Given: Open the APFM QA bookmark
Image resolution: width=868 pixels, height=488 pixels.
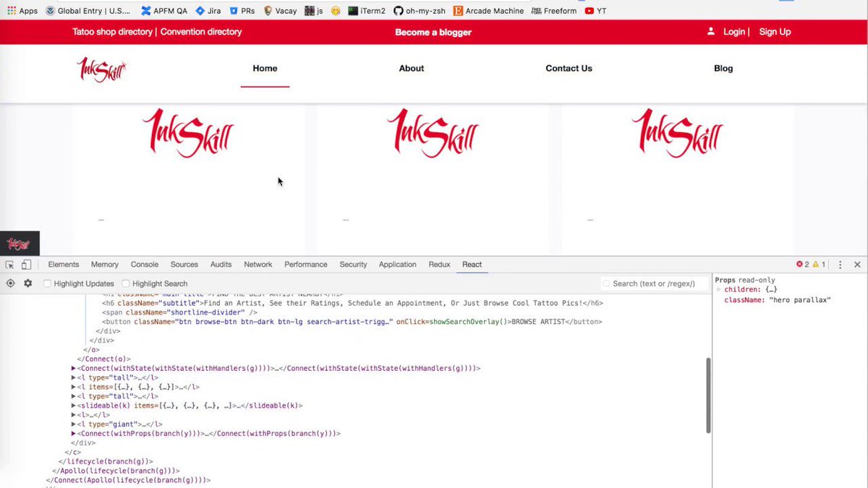Looking at the screenshot, I should click(163, 11).
